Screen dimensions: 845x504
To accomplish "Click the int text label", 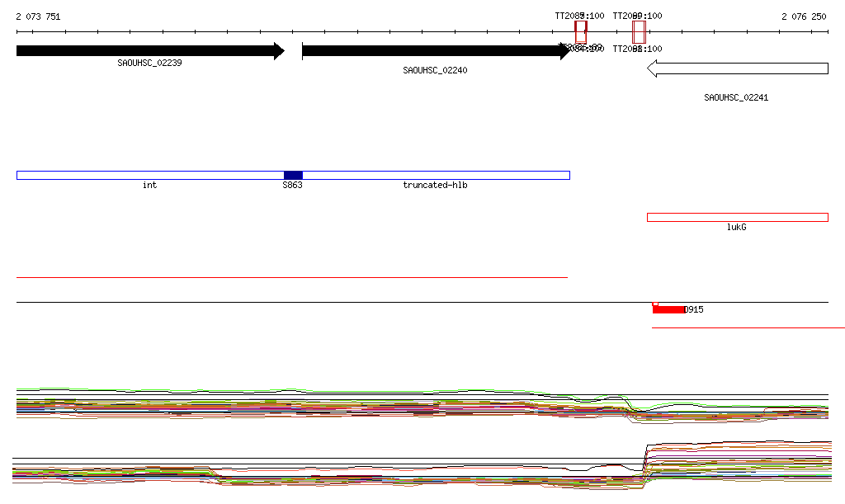I will coord(149,185).
